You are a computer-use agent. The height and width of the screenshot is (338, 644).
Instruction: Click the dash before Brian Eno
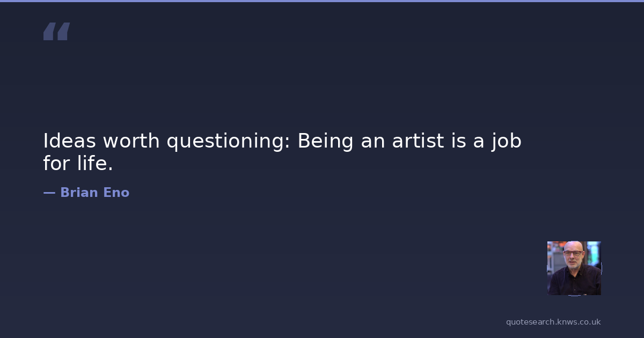pyautogui.click(x=49, y=193)
